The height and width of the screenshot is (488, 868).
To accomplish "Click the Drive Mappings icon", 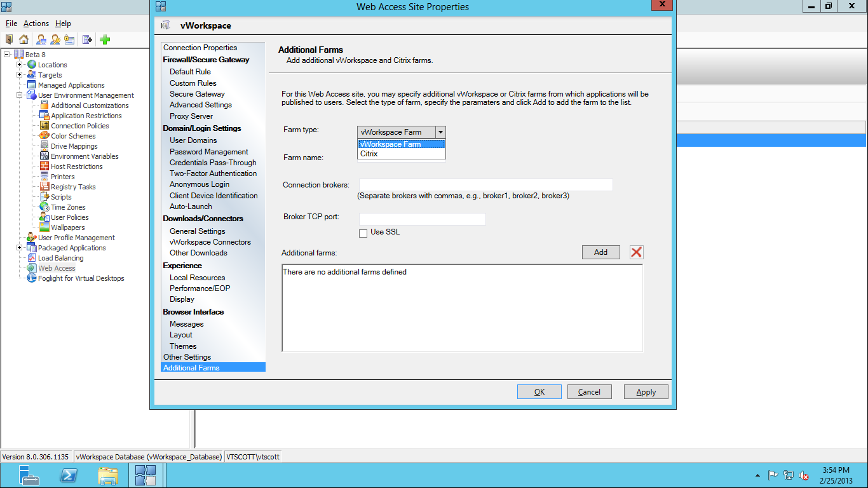I will 44,146.
